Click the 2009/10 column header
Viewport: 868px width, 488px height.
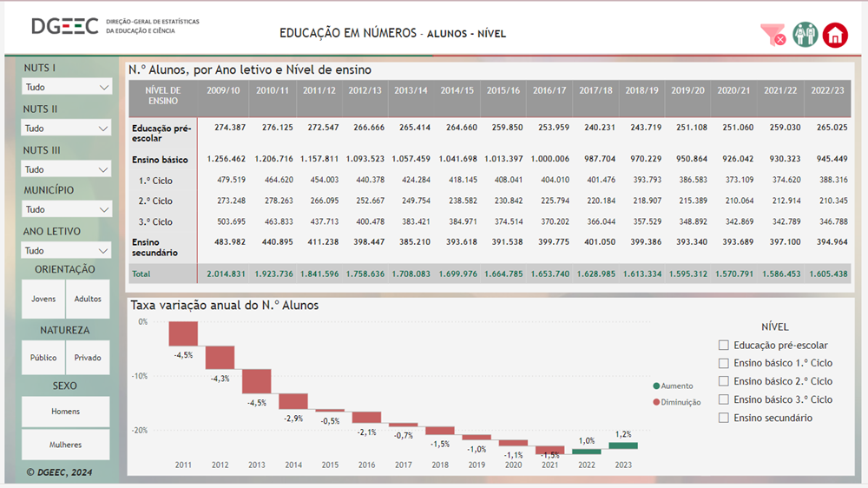click(222, 89)
